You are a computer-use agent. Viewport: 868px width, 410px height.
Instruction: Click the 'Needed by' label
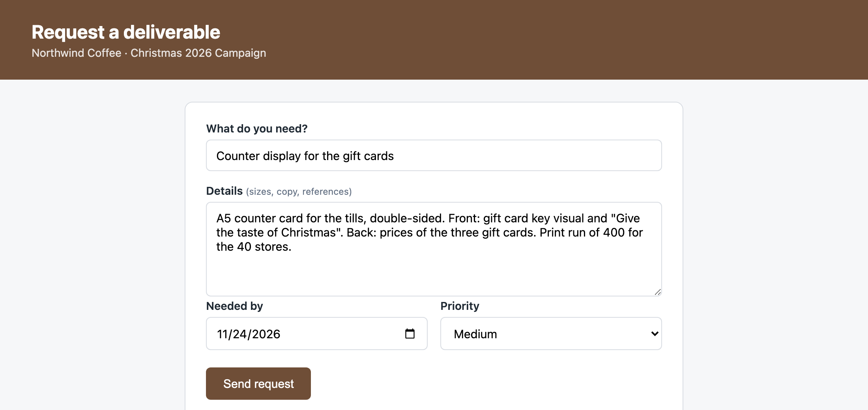coord(234,306)
